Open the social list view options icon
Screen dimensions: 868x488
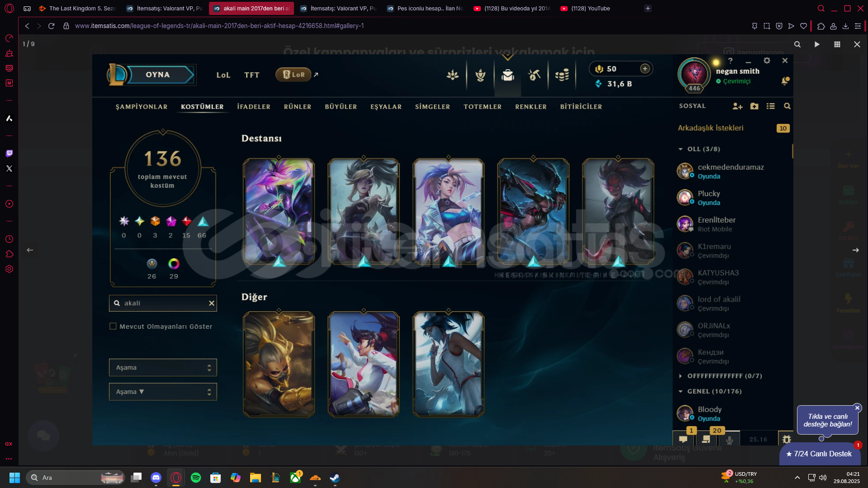[x=771, y=106]
